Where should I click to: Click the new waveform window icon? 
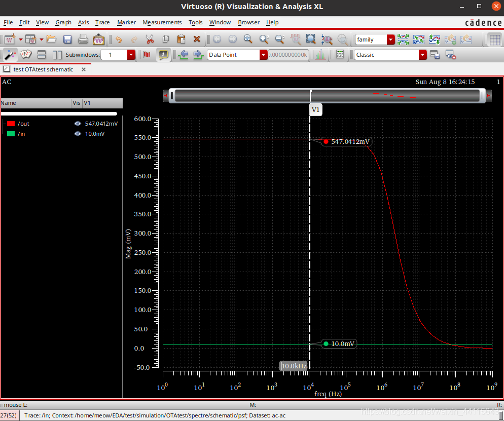click(x=10, y=39)
